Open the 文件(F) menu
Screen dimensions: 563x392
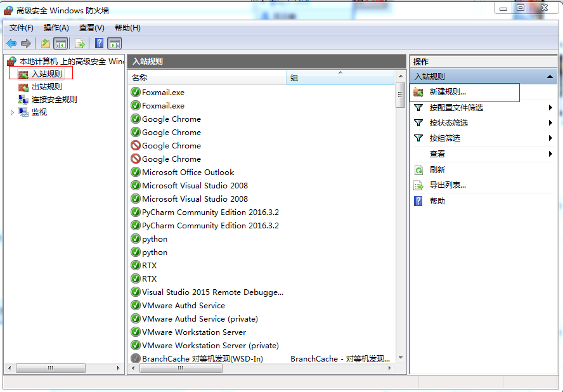[x=21, y=28]
